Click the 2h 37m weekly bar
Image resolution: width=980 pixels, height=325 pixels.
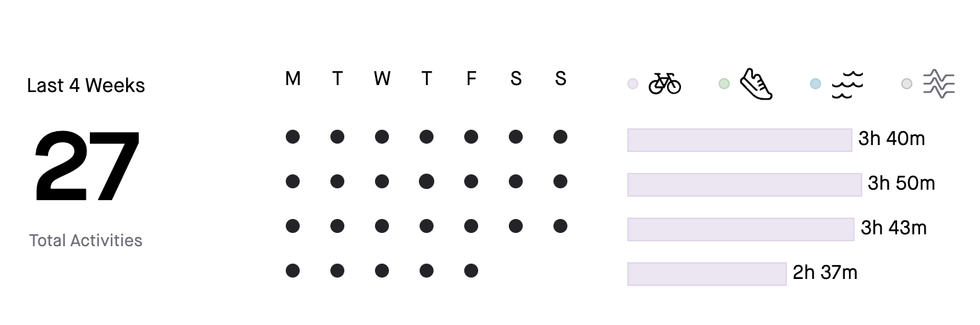point(707,273)
